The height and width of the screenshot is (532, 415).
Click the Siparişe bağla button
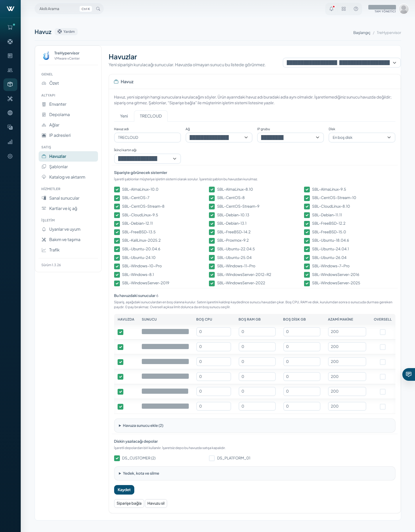tap(129, 503)
